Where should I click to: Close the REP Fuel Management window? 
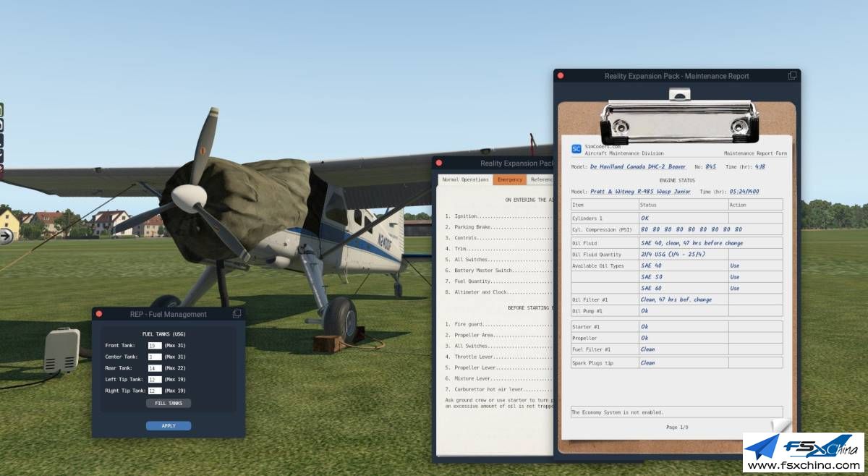(99, 314)
